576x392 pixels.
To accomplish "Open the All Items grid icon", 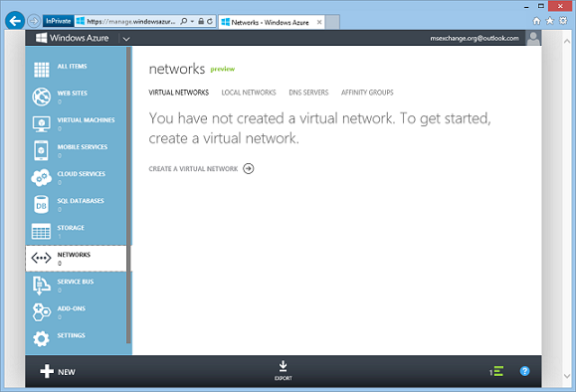I will (41, 70).
